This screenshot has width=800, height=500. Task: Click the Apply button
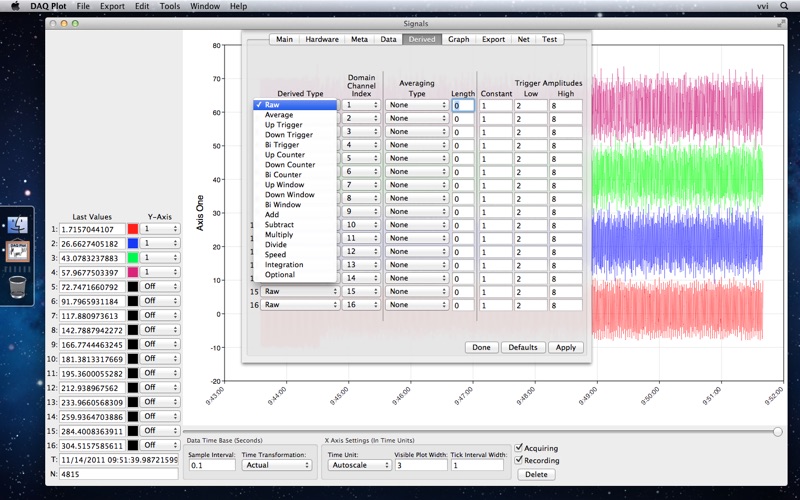pyautogui.click(x=566, y=347)
